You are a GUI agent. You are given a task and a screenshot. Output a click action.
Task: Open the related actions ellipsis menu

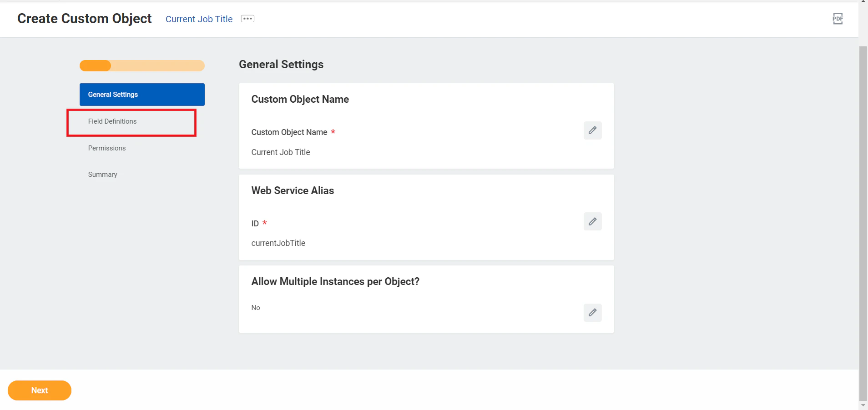click(247, 18)
